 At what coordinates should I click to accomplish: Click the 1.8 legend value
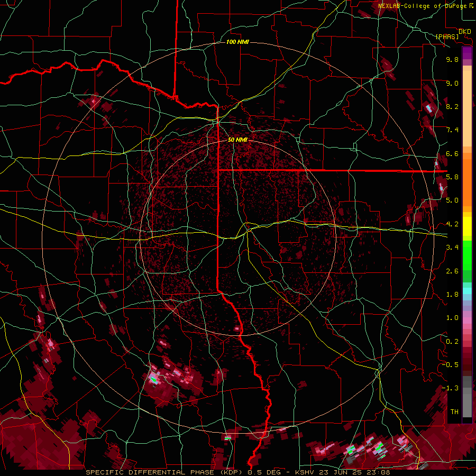(x=452, y=295)
